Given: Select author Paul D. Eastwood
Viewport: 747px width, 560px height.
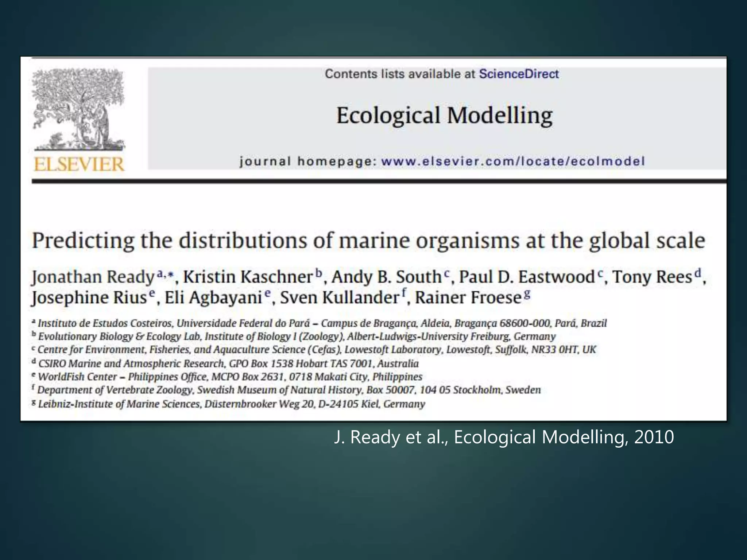Looking at the screenshot, I should tap(527, 277).
